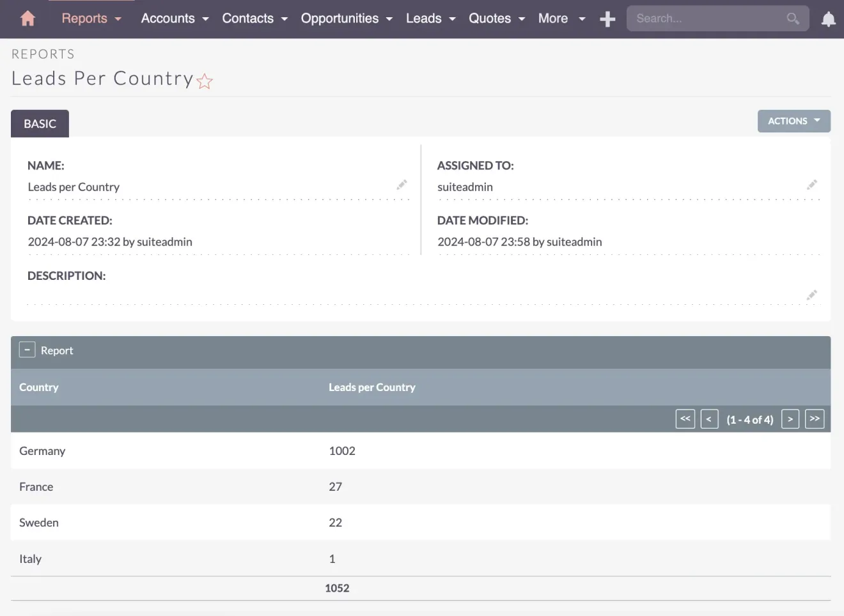Image resolution: width=844 pixels, height=616 pixels.
Task: Toggle the favorite star next to Leads Per Country
Action: [204, 81]
